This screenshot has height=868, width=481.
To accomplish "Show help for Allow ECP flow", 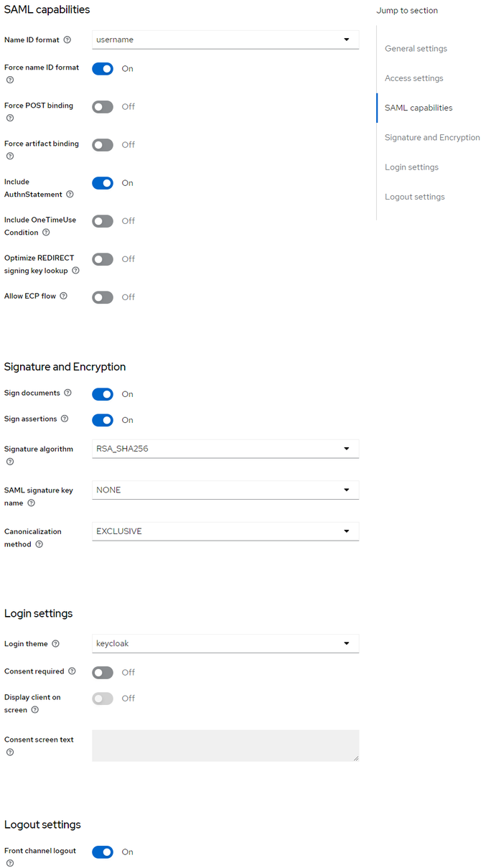I will click(63, 296).
